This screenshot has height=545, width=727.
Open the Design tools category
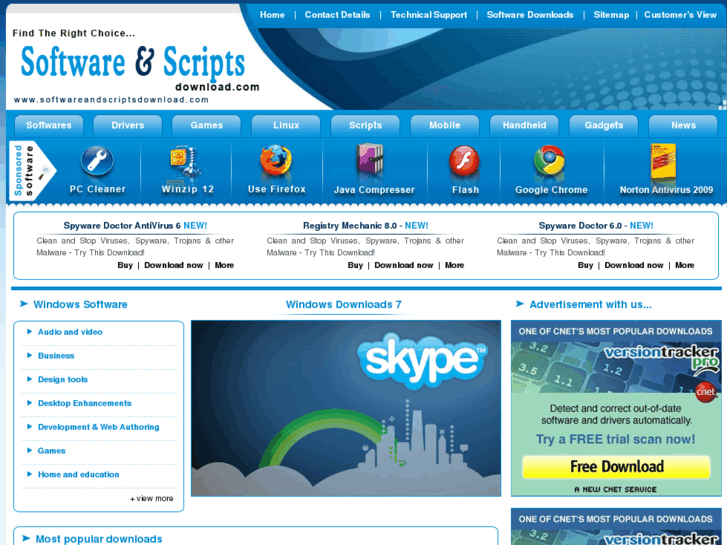click(x=63, y=379)
